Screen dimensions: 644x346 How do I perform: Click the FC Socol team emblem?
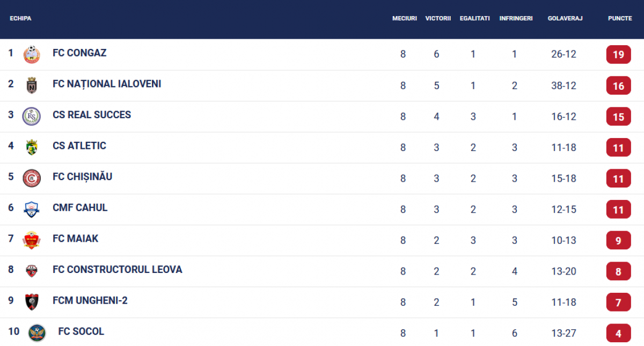pyautogui.click(x=37, y=333)
